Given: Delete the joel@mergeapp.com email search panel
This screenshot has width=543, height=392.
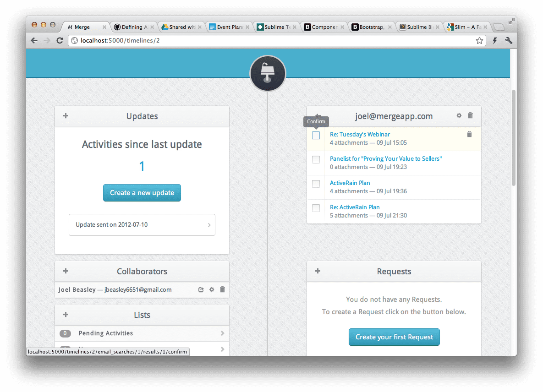Looking at the screenshot, I should [470, 116].
